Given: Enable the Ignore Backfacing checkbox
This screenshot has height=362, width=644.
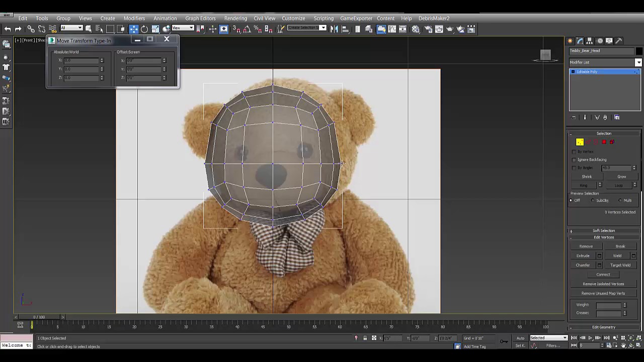Looking at the screenshot, I should pos(574,159).
